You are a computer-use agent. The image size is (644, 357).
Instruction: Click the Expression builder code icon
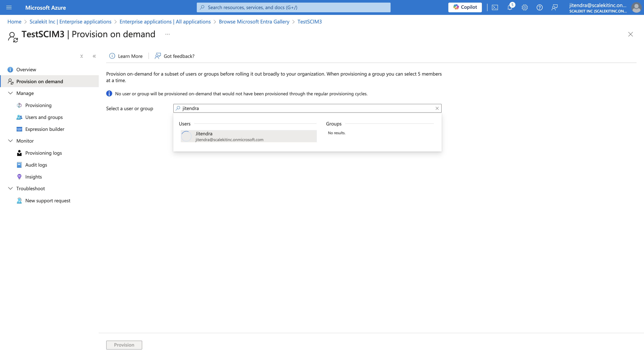19,129
